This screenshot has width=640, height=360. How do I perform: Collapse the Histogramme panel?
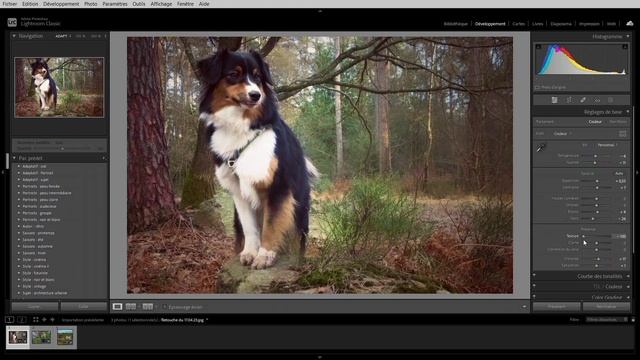[x=628, y=36]
